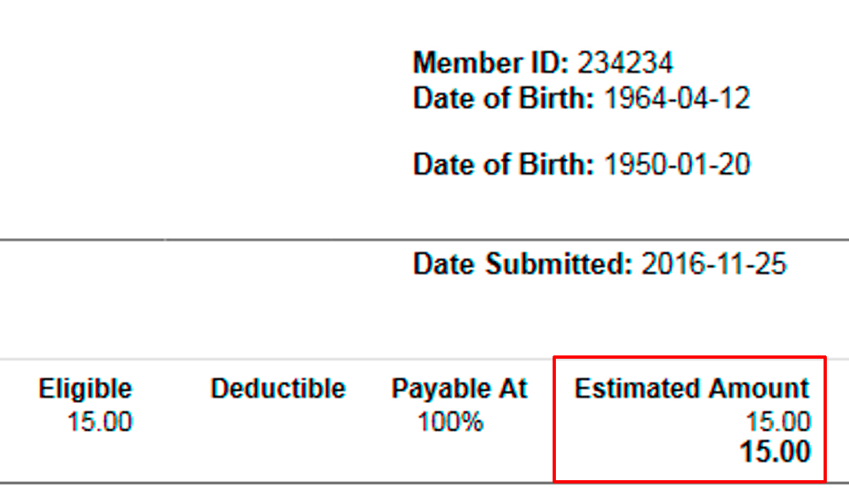The image size is (849, 504).
Task: Click the second Date of Birth label
Action: click(503, 164)
